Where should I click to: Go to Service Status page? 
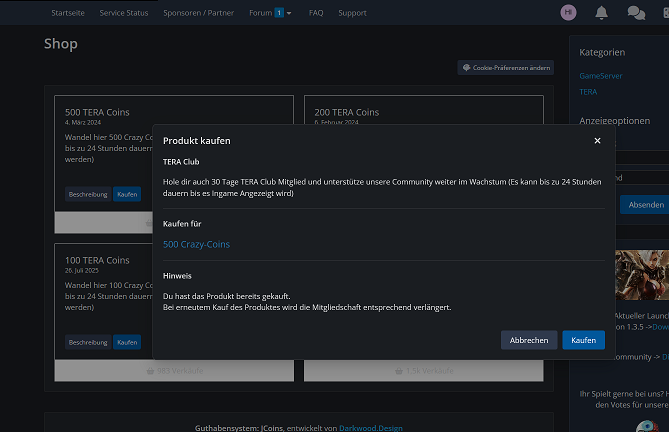click(x=124, y=13)
